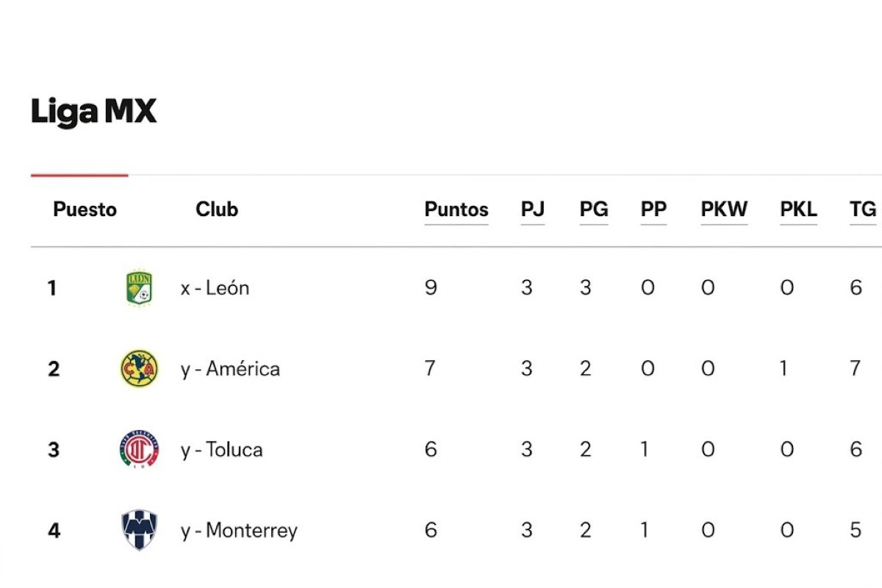Select the PP column header
Image resolution: width=882 pixels, height=588 pixels.
653,209
